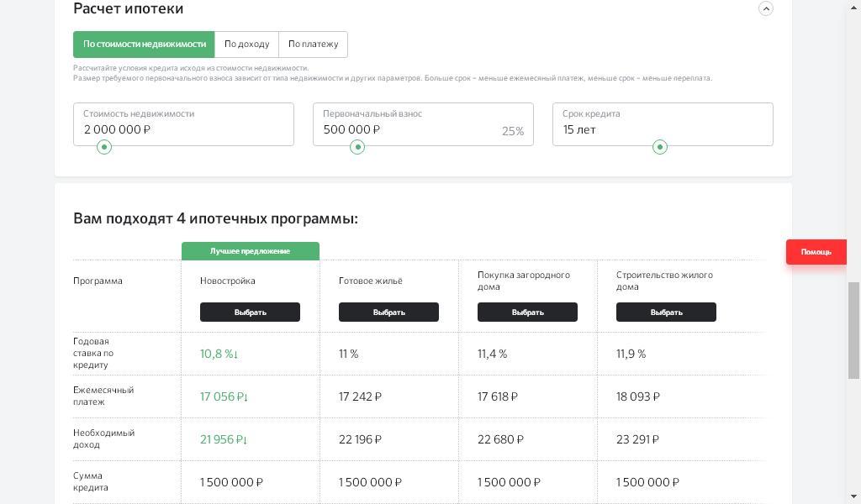Click the Срок кредита input field

(662, 129)
